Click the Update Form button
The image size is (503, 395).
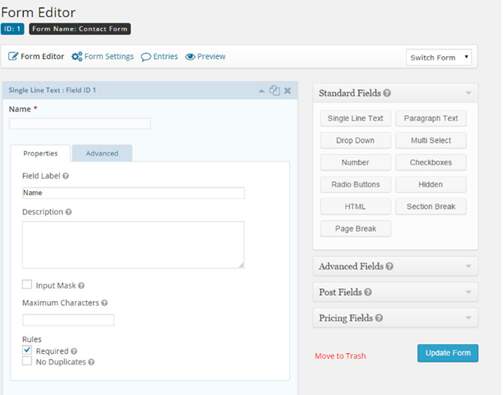(x=448, y=353)
